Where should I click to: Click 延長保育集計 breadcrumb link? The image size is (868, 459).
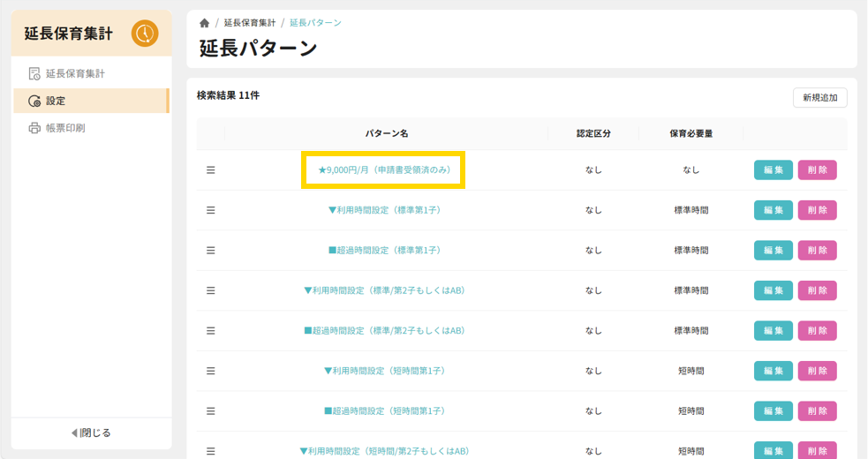click(x=250, y=23)
